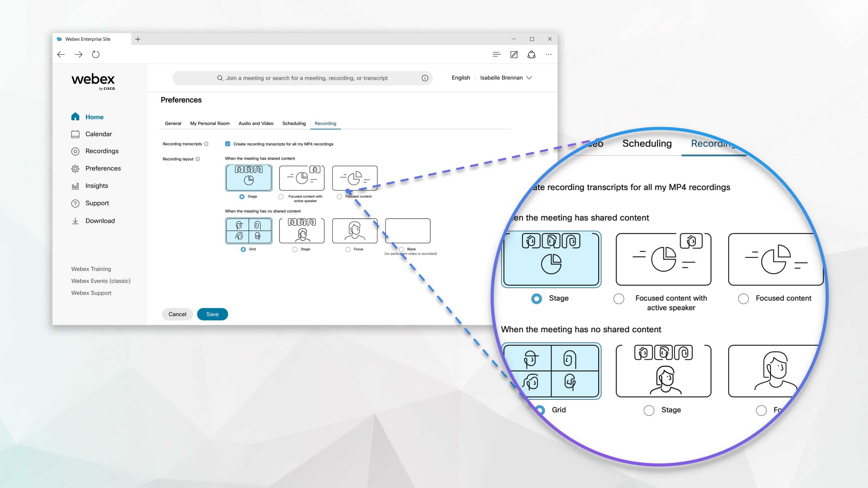Select the Home icon in sidebar
The width and height of the screenshot is (868, 488).
click(x=75, y=117)
